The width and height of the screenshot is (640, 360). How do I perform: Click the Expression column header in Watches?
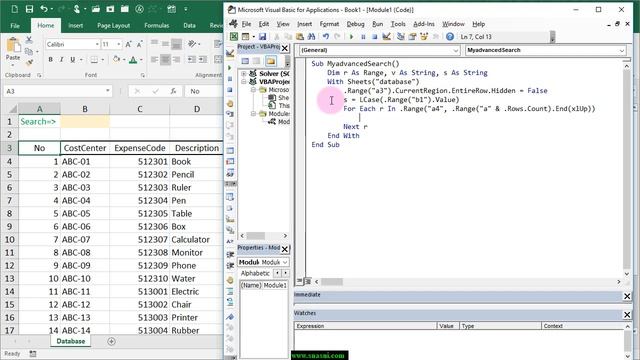coord(365,326)
